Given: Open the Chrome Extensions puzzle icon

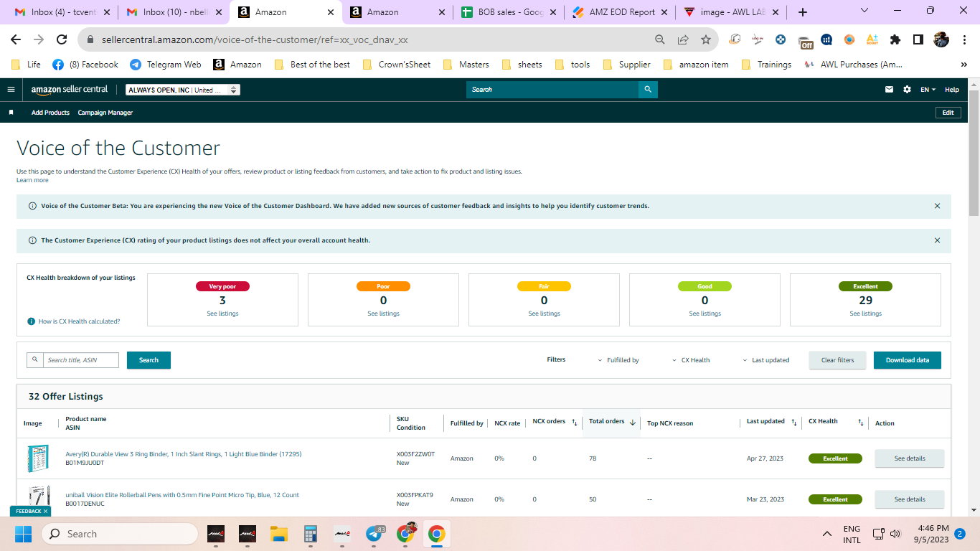Looking at the screenshot, I should pyautogui.click(x=895, y=40).
